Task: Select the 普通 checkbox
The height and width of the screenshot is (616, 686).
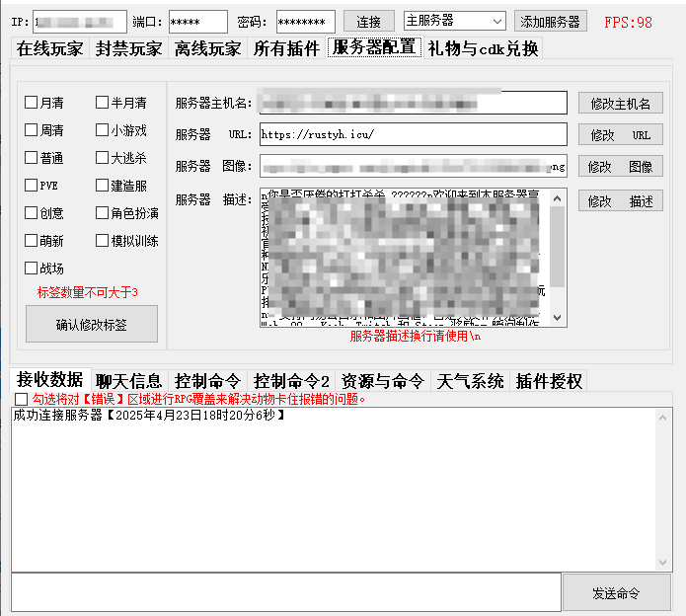Action: (x=31, y=158)
